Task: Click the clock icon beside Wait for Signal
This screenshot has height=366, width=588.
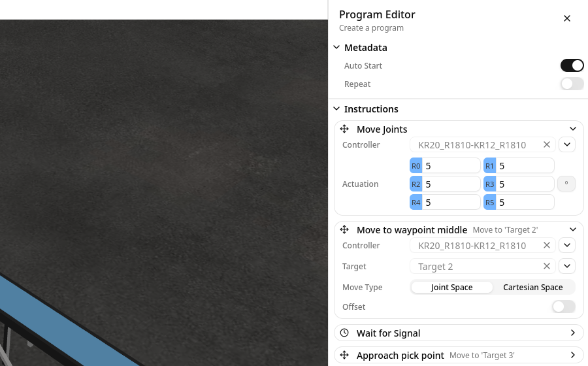Action: (x=344, y=333)
